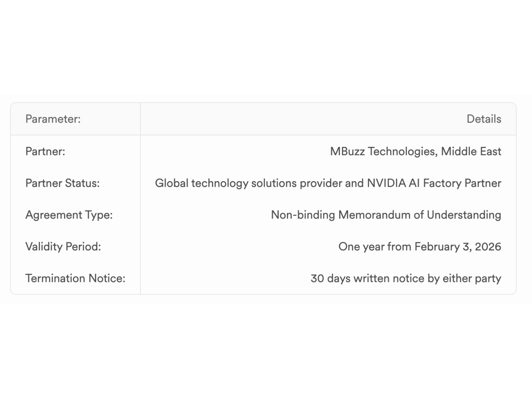Screen dimensions: 532x399
Task: Select the words "either party"
Action: (x=471, y=278)
